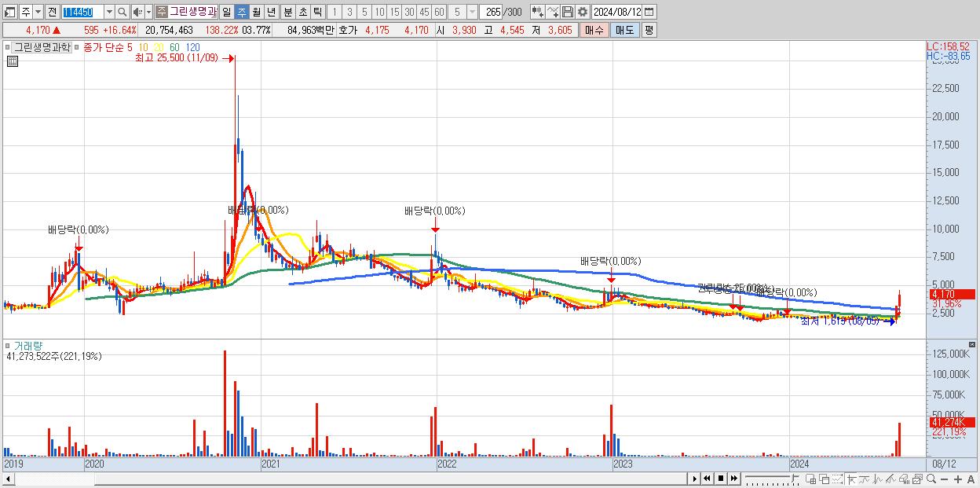980x488 pixels.
Task: Click the 3D volume bars icon in bottom bar
Action: point(904,479)
